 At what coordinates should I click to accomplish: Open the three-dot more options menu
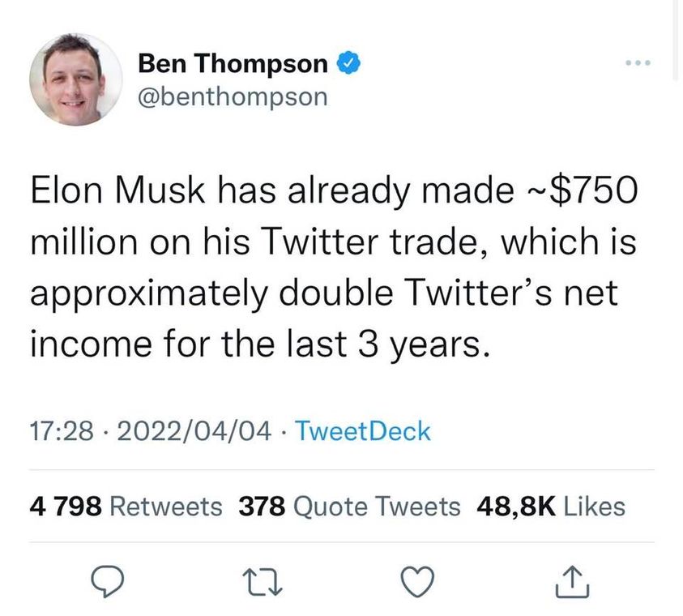point(635,63)
